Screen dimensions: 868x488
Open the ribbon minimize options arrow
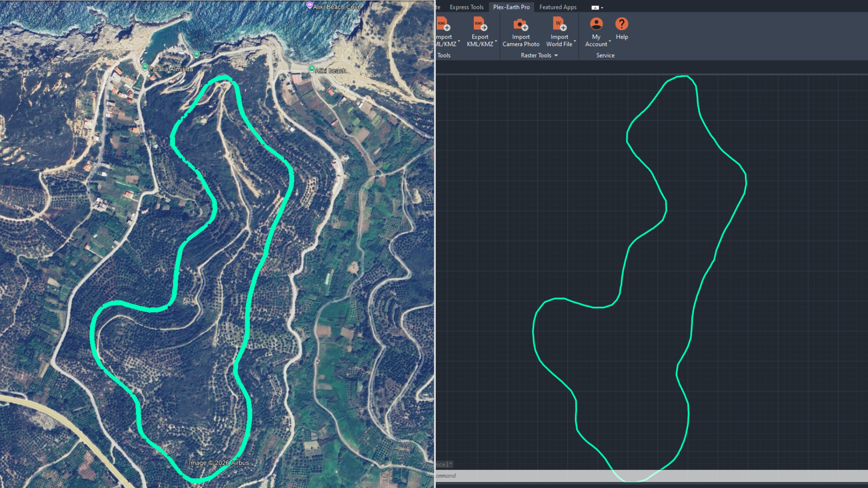(602, 8)
